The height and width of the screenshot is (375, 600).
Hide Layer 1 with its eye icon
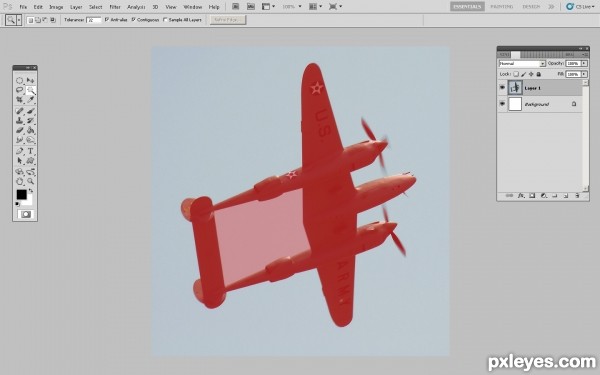(x=502, y=88)
